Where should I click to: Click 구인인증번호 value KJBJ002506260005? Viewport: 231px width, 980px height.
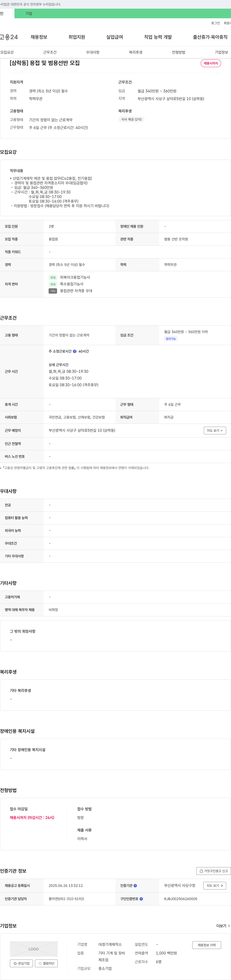(x=181, y=899)
